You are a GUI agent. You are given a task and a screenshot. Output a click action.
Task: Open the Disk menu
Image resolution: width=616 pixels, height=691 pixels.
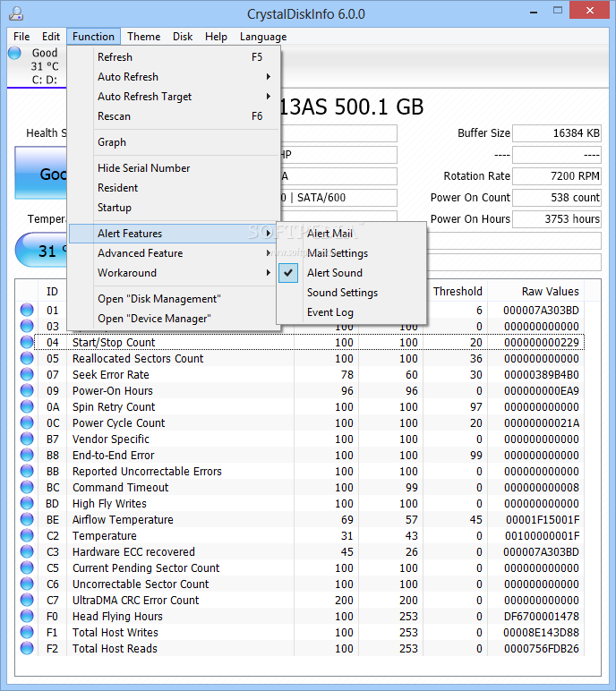tap(183, 37)
